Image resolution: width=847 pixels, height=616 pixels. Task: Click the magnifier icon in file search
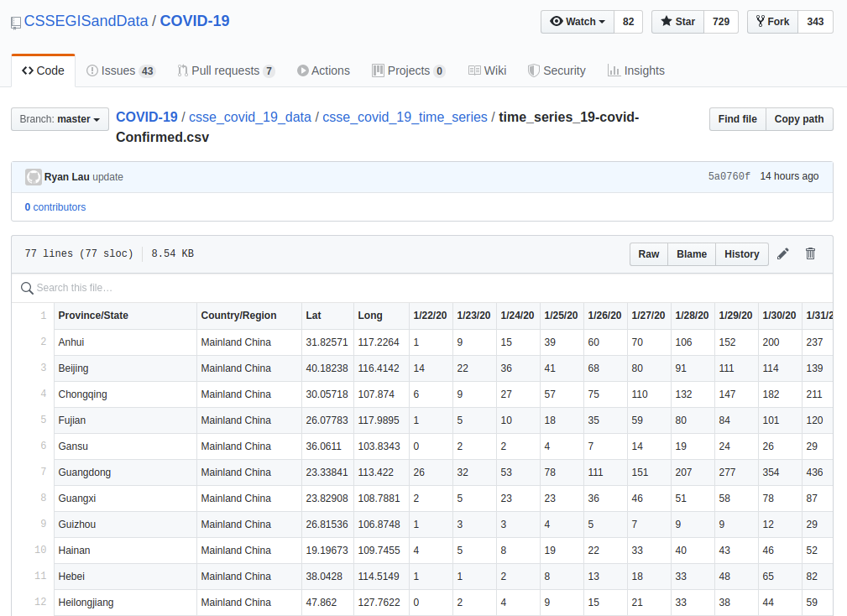(x=27, y=289)
